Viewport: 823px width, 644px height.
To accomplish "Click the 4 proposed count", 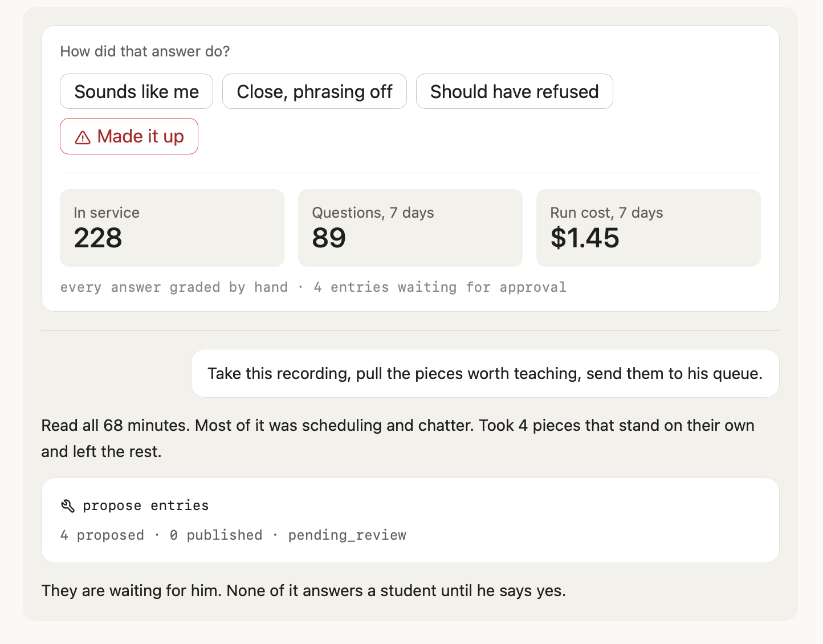I will pyautogui.click(x=102, y=535).
